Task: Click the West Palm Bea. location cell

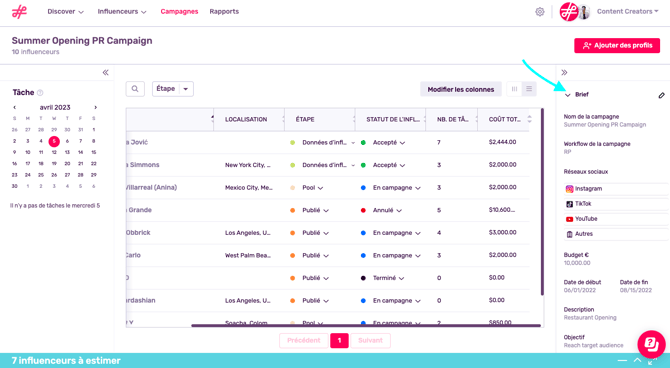Action: [249, 256]
